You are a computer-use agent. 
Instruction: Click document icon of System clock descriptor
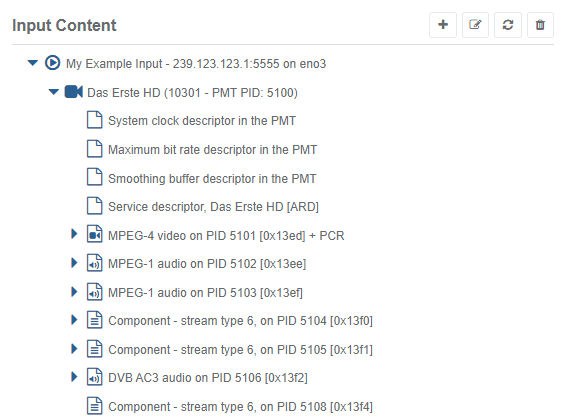click(x=95, y=120)
